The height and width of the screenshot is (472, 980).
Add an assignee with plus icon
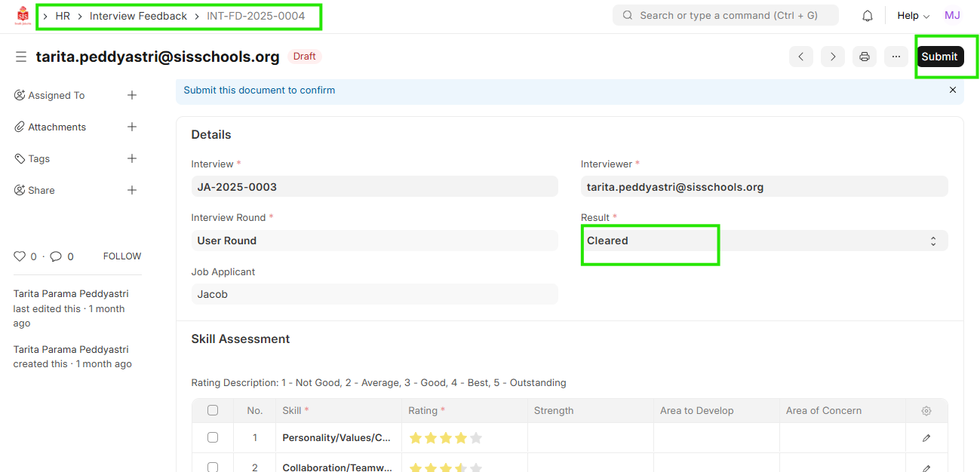(132, 95)
